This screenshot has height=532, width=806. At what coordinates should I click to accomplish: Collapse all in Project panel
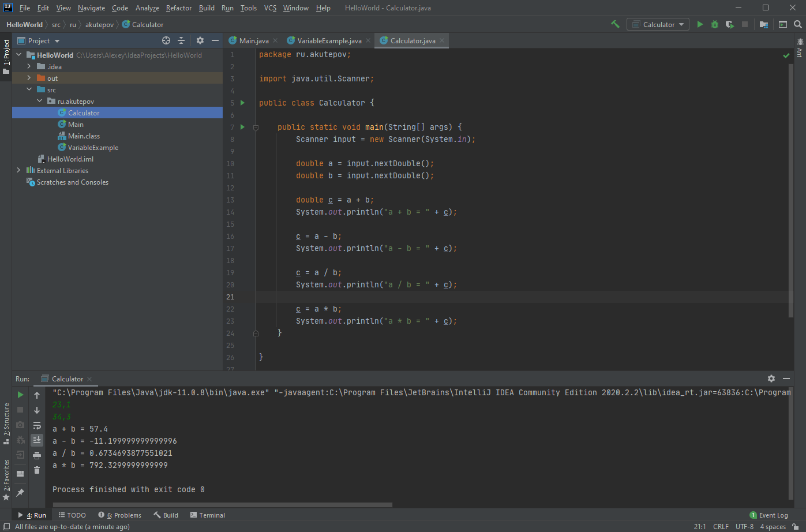point(181,40)
